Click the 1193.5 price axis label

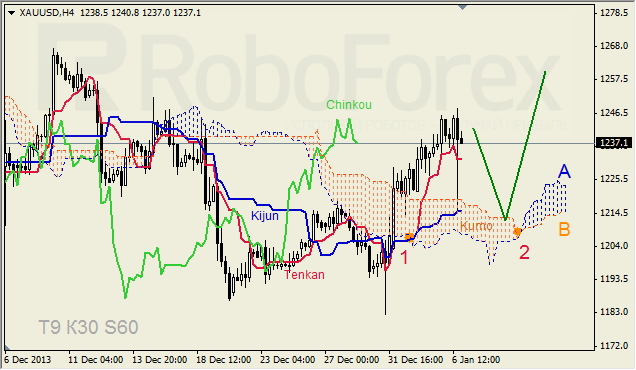coord(614,279)
